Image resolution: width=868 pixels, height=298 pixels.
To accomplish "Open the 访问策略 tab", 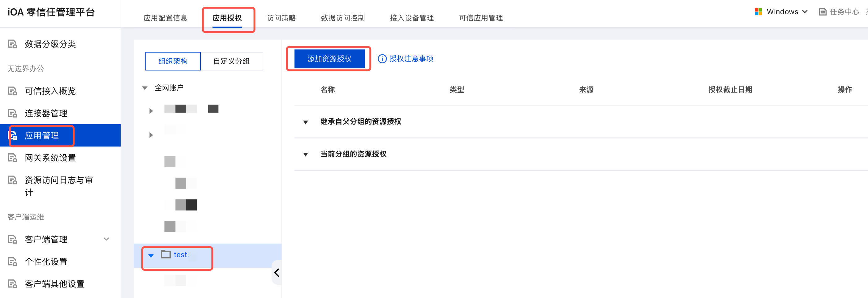I will [281, 18].
